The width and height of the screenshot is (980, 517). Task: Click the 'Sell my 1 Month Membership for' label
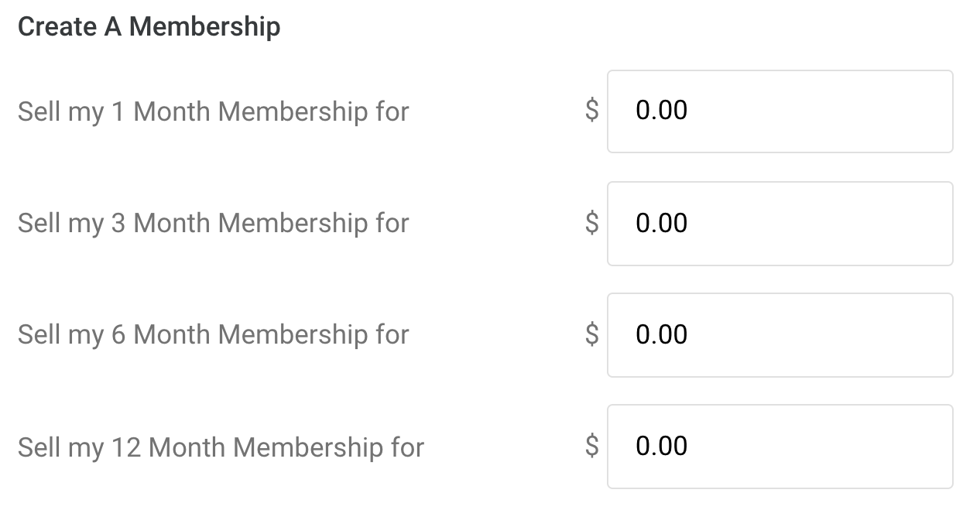coord(213,111)
